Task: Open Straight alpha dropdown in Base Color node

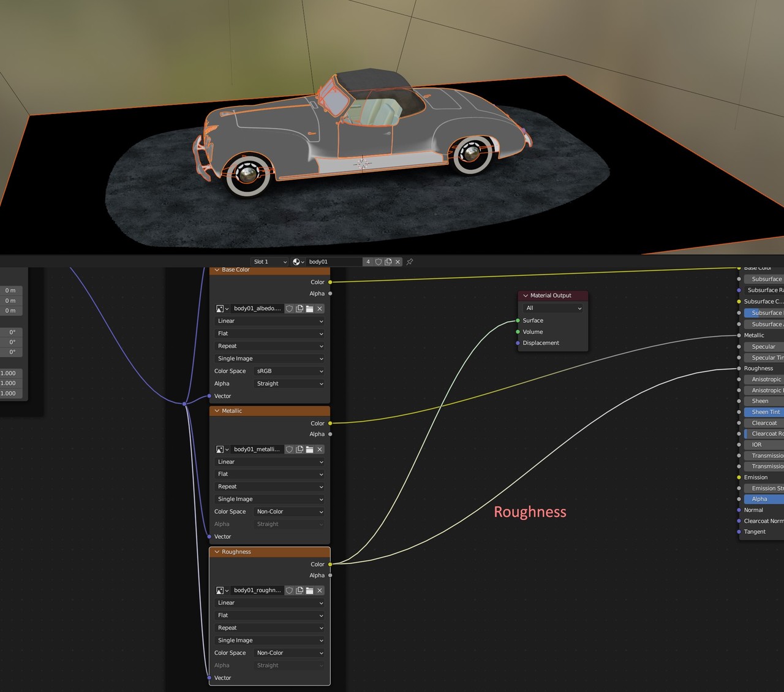Action: coord(289,384)
